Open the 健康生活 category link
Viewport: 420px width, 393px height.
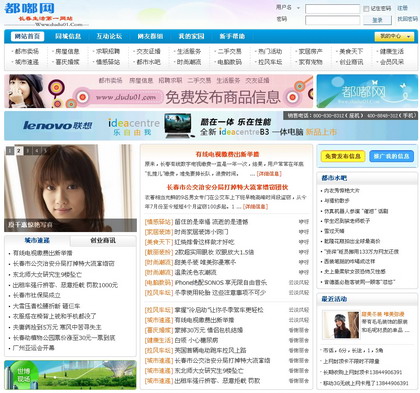coord(392,51)
